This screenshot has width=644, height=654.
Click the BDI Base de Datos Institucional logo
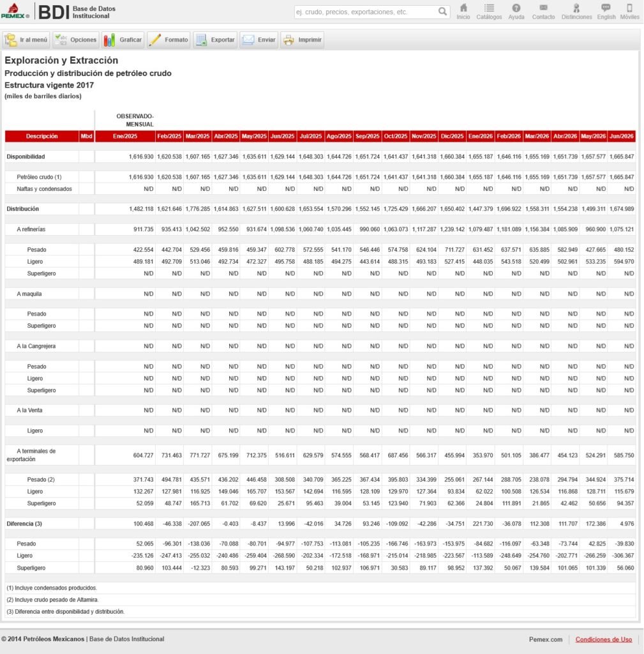[x=77, y=11]
